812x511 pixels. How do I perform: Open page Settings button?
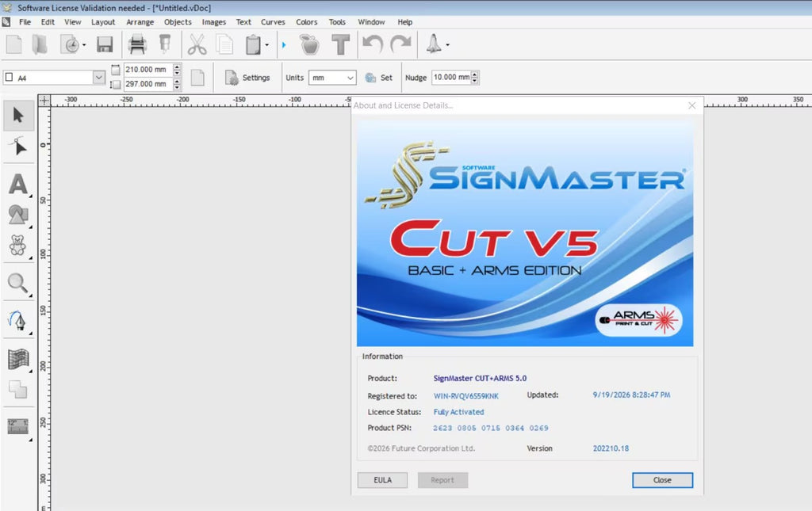[247, 78]
